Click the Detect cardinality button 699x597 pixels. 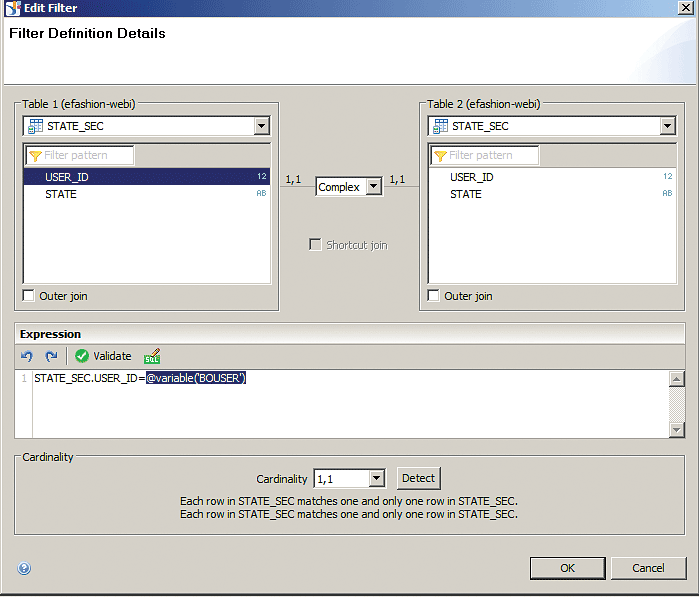419,478
